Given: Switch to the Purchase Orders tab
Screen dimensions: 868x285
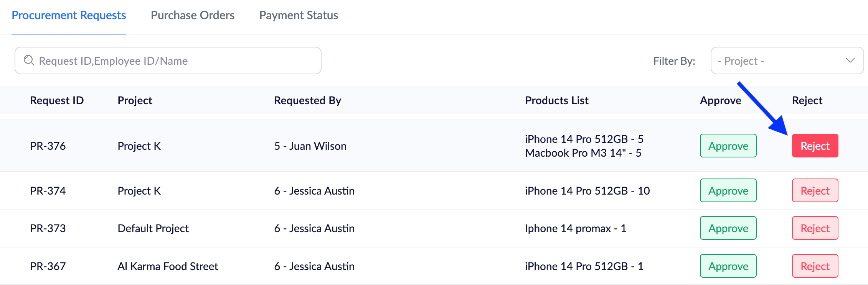Looking at the screenshot, I should [192, 15].
